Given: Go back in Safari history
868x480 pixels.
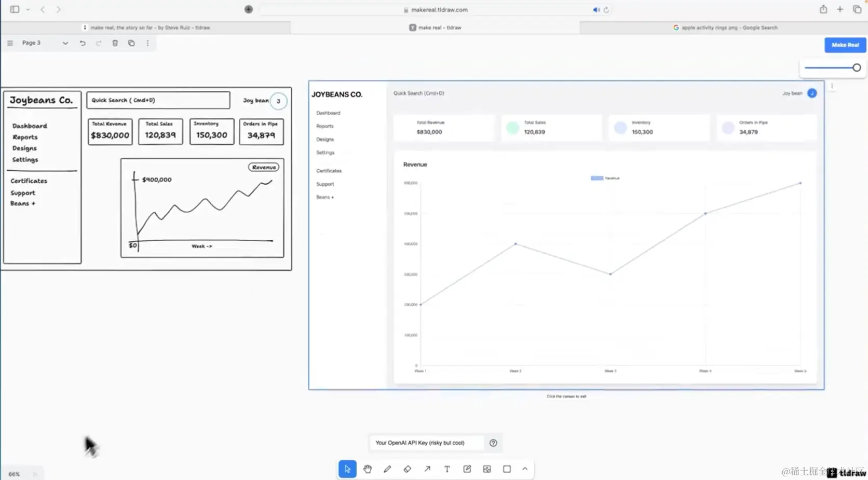Looking at the screenshot, I should click(43, 9).
